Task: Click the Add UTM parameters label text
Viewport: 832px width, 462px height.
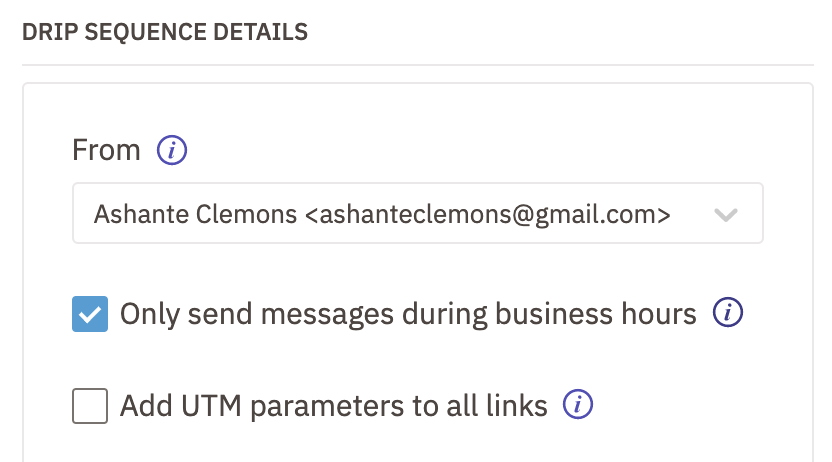Action: [333, 406]
